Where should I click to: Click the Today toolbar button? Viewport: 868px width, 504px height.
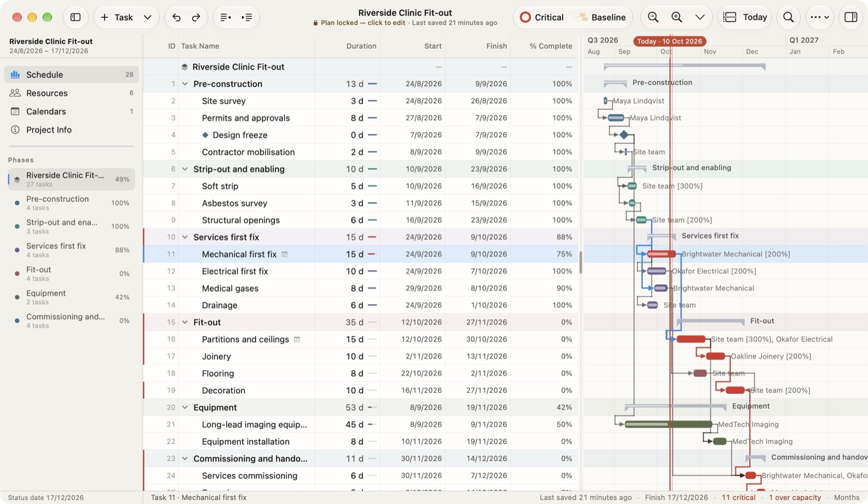(x=745, y=17)
